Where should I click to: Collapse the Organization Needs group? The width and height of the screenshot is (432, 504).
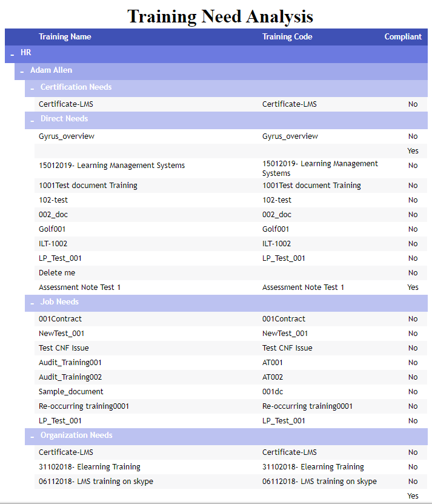[x=32, y=437]
